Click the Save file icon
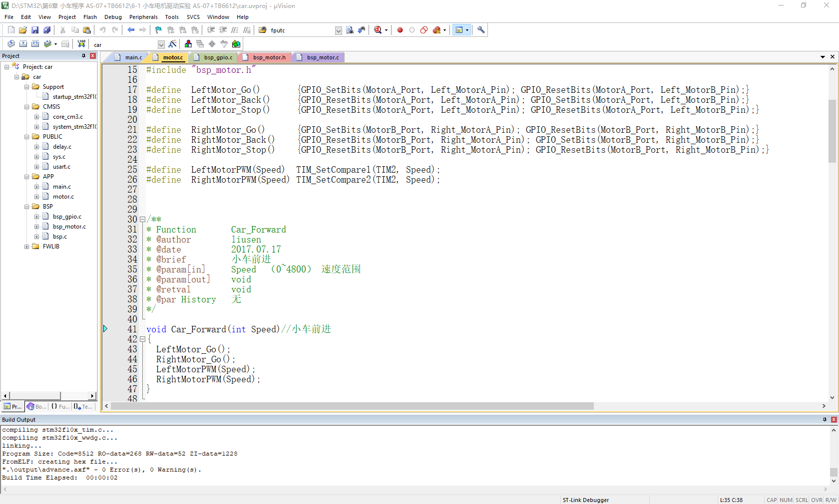 click(35, 30)
